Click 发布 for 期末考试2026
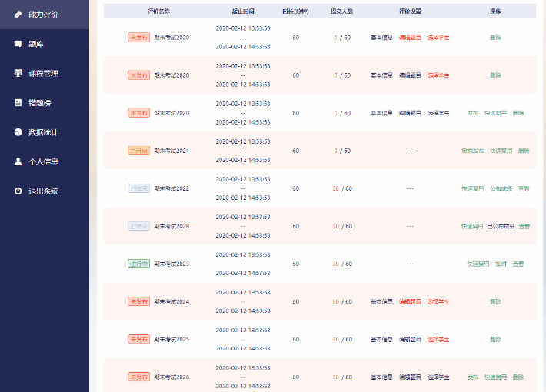 coord(472,377)
